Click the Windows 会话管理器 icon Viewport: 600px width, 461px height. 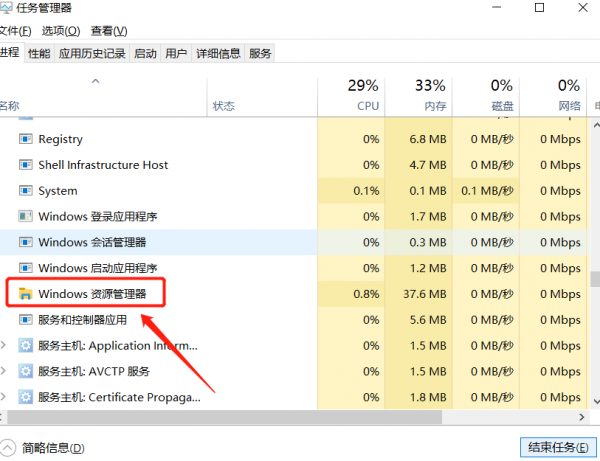pos(26,242)
